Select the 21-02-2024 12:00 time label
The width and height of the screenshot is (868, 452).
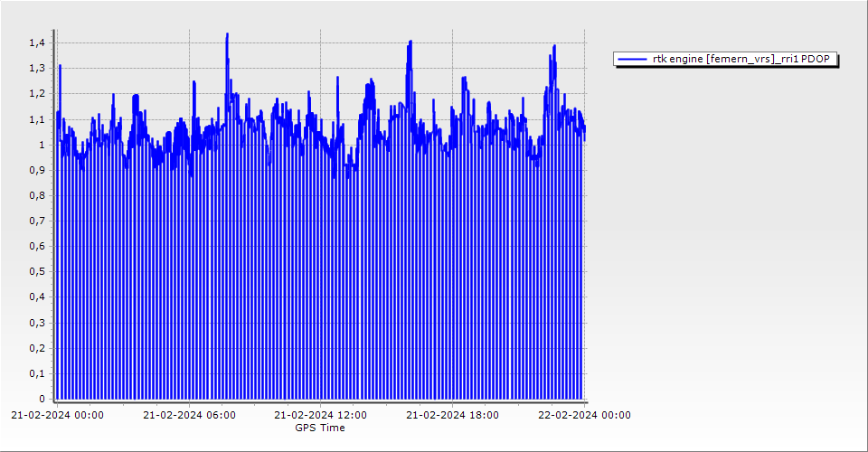pos(321,416)
